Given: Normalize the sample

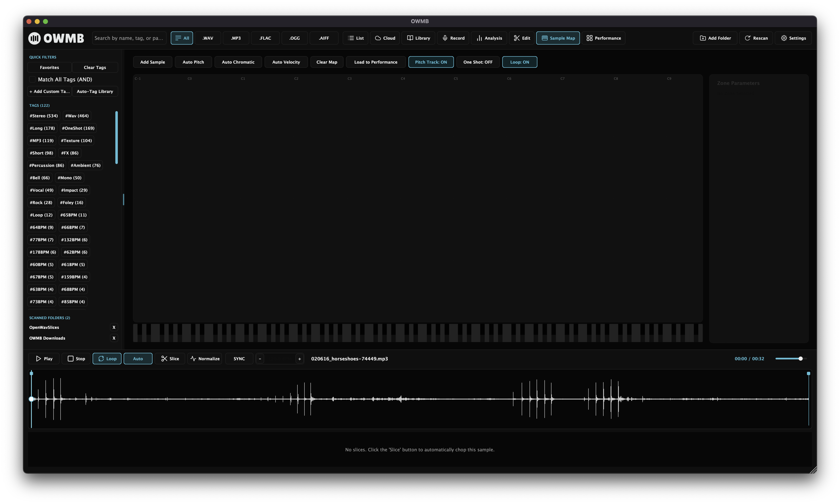Looking at the screenshot, I should click(205, 359).
